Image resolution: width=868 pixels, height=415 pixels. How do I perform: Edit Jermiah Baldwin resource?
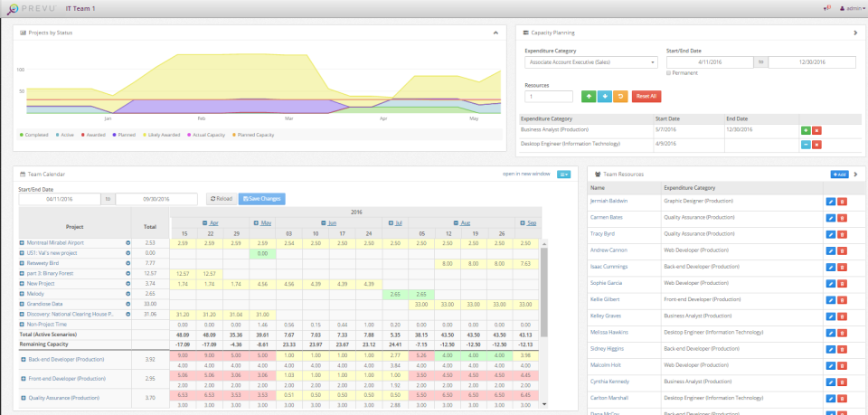pos(831,202)
